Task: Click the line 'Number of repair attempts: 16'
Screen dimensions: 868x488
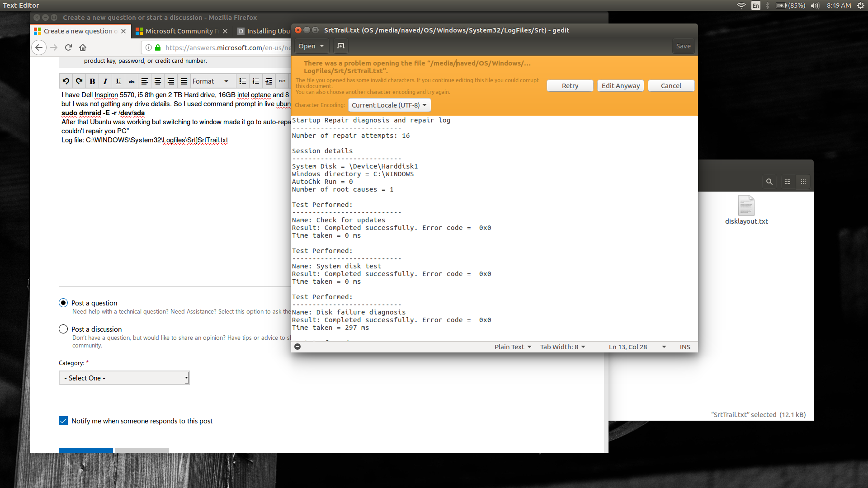Action: pos(351,136)
